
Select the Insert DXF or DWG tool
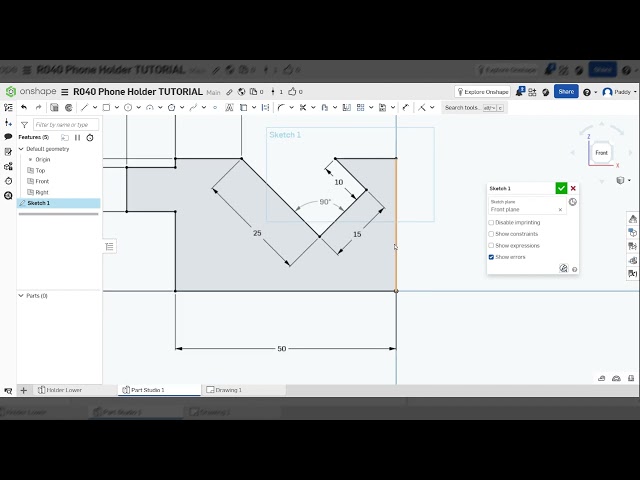pyautogui.click(x=382, y=107)
